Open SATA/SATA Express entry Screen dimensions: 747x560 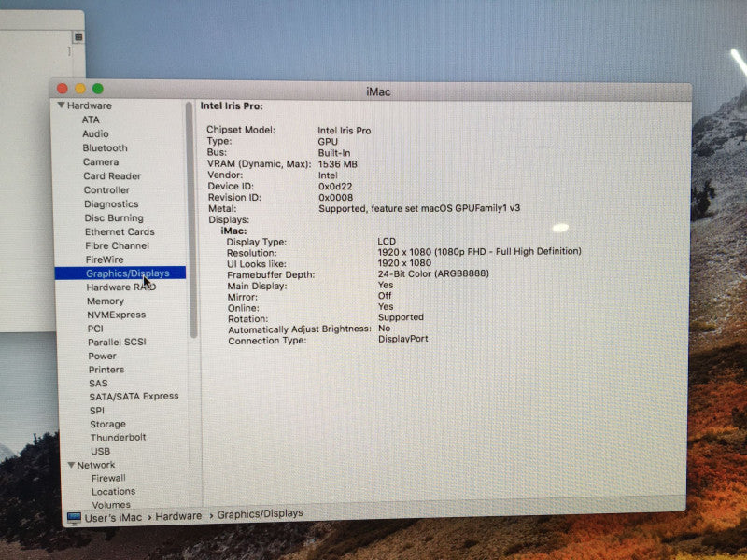click(x=134, y=396)
